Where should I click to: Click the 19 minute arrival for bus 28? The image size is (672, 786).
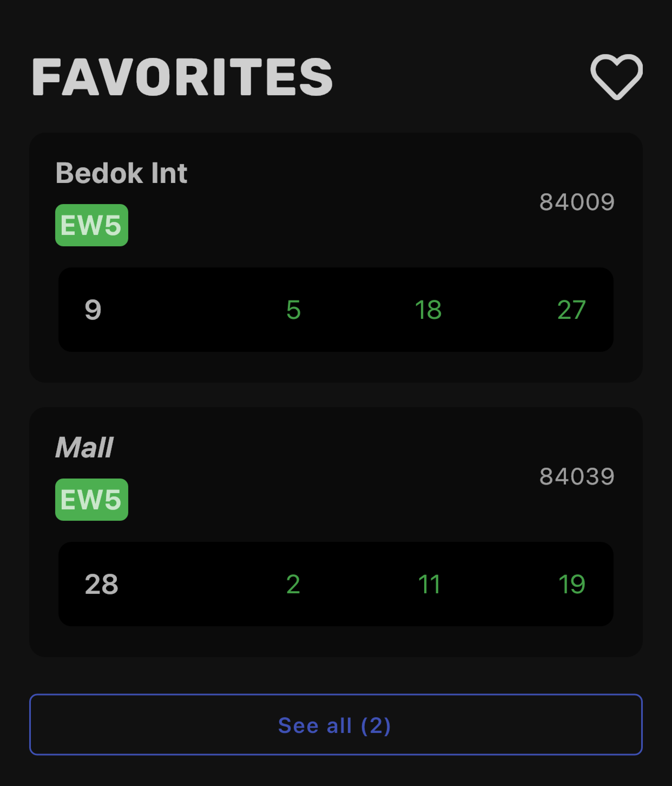click(x=572, y=584)
